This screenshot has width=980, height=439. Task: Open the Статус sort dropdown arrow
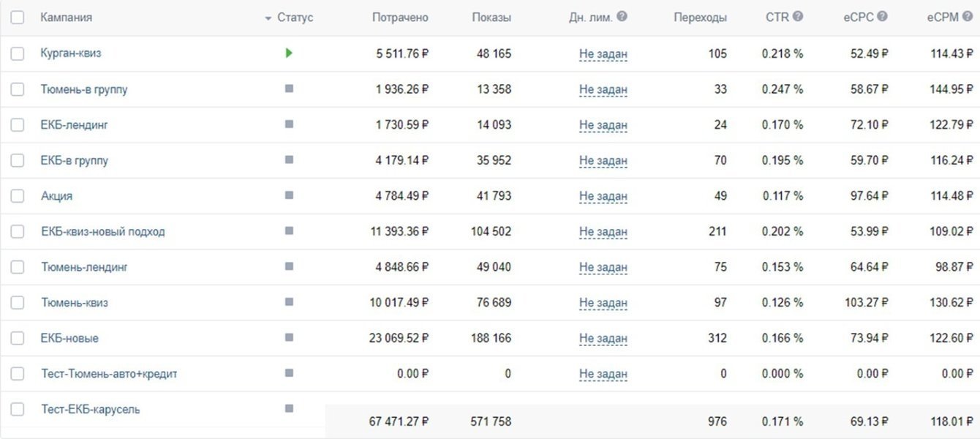point(268,18)
